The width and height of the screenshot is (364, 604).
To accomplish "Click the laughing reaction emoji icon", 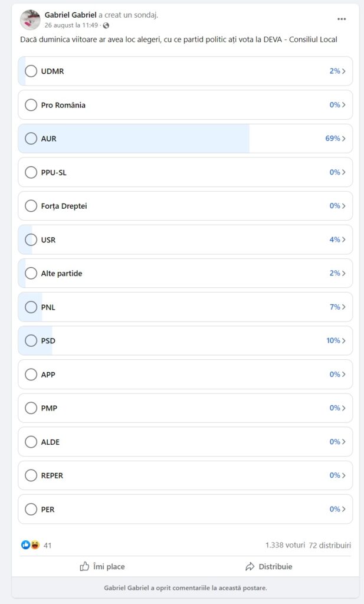I will (35, 544).
